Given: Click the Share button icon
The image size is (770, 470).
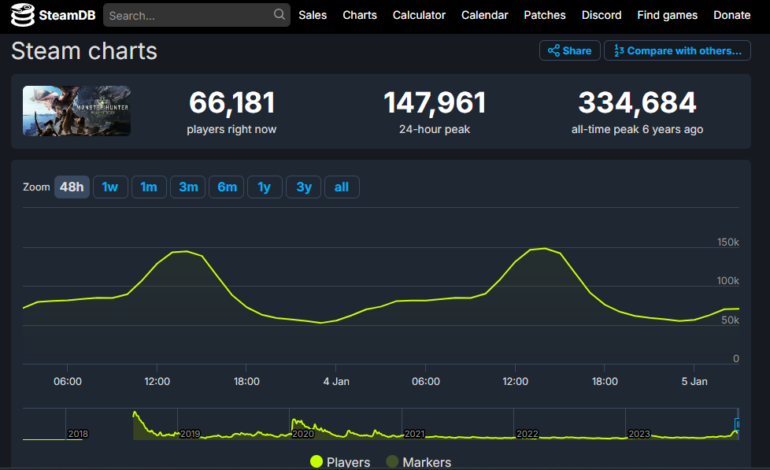Looking at the screenshot, I should 553,50.
